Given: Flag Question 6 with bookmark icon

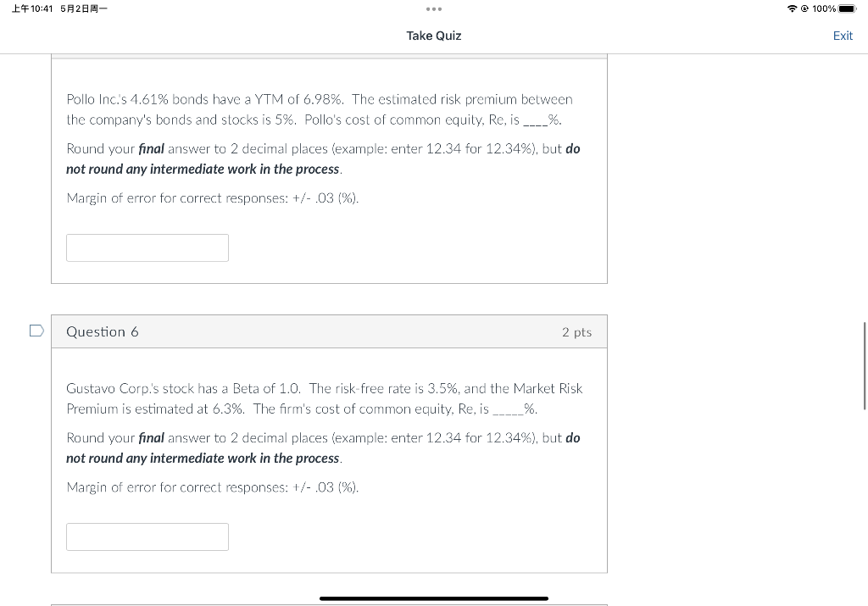Looking at the screenshot, I should pyautogui.click(x=36, y=331).
